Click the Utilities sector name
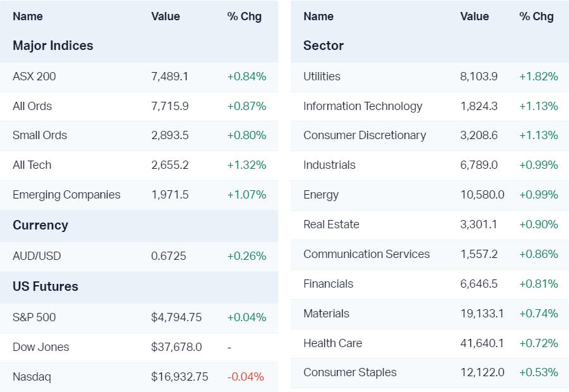The image size is (569, 392). click(322, 77)
